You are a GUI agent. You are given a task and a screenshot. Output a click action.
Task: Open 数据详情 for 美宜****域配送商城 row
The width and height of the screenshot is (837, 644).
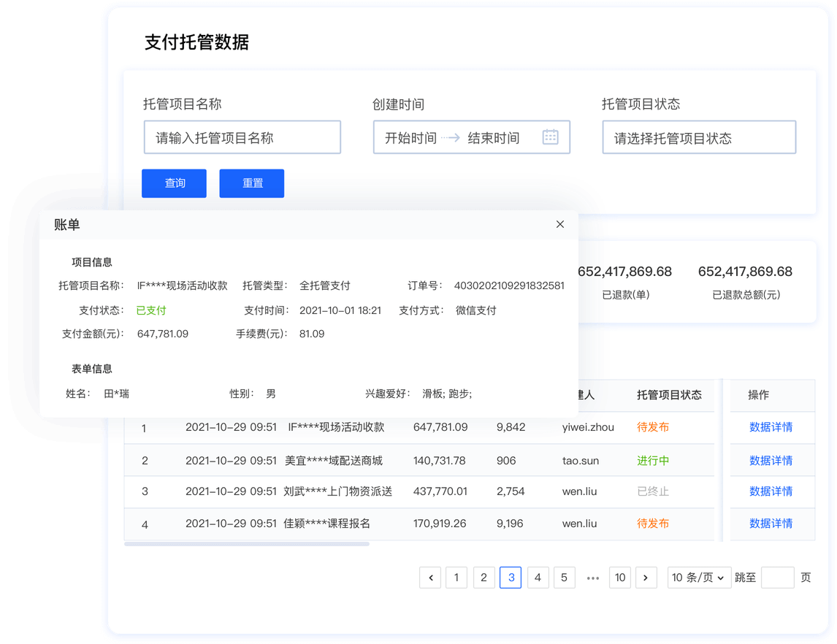771,461
